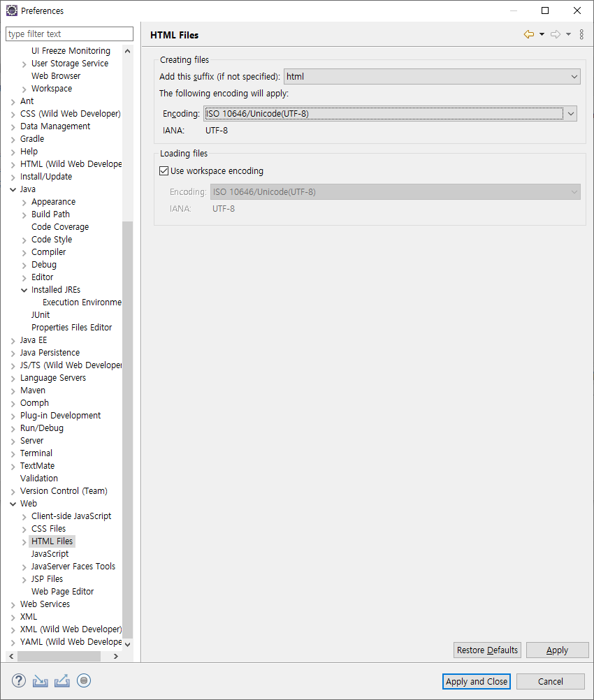Maximize the Preferences window
594x700 pixels.
click(545, 10)
